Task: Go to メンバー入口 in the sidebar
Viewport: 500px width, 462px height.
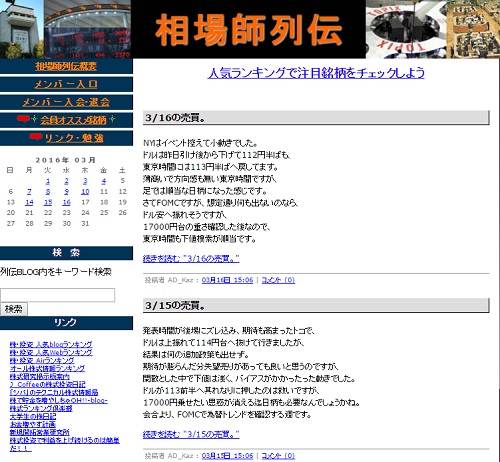Action: click(66, 84)
